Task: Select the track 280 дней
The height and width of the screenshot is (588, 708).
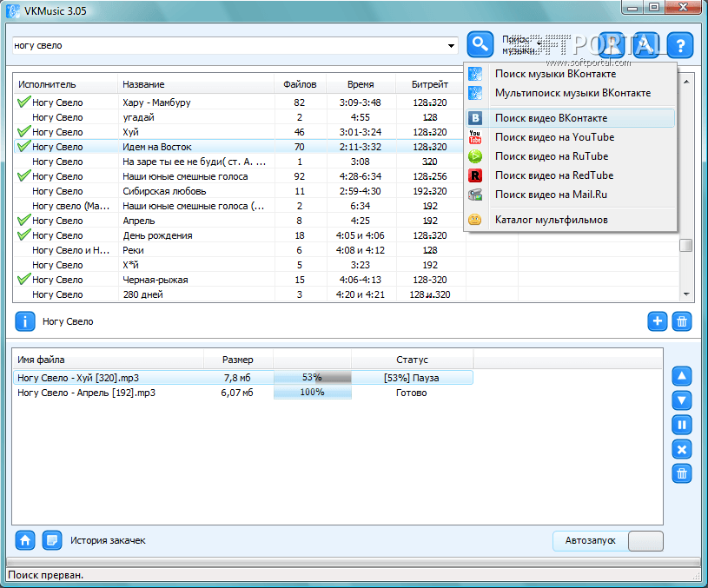Action: tap(142, 294)
